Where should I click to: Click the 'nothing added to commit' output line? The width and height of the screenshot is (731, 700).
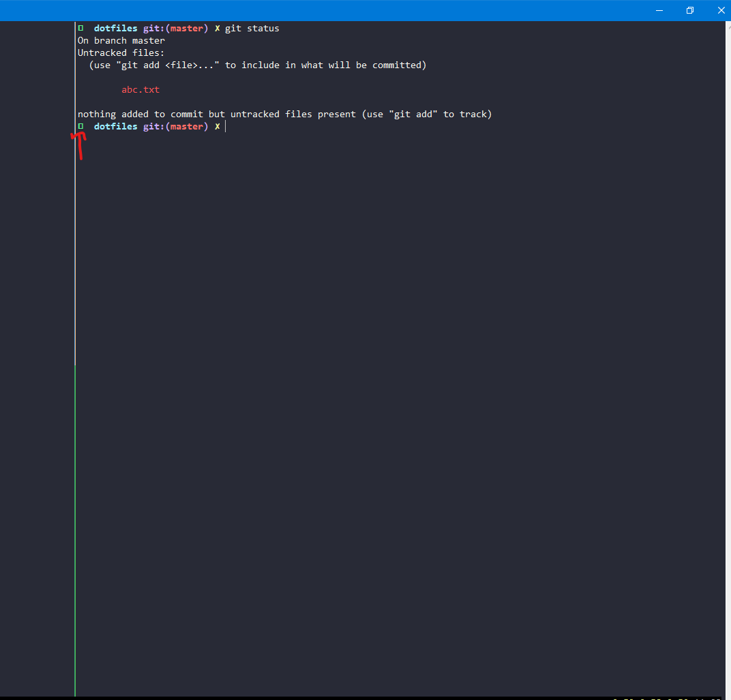click(x=285, y=115)
